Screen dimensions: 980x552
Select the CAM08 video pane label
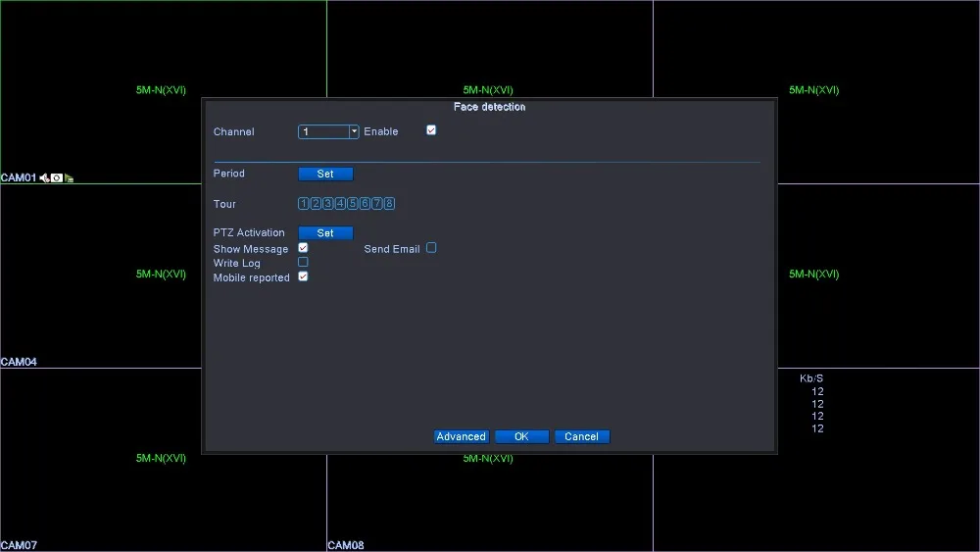[x=346, y=545]
